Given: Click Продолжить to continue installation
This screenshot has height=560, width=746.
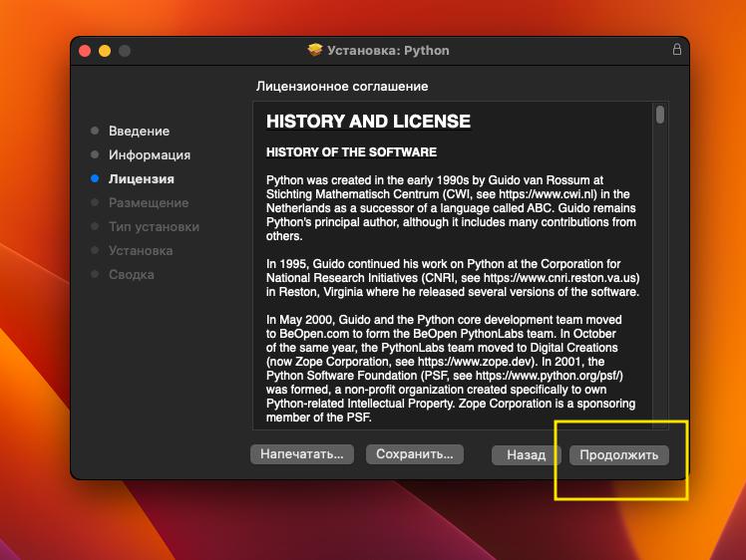Looking at the screenshot, I should click(x=619, y=455).
